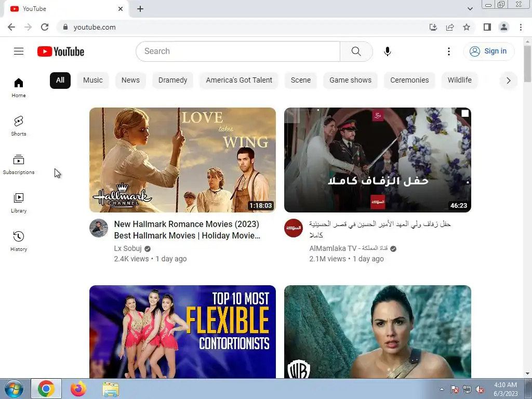
Task: Install YouTube app icon in address bar
Action: pyautogui.click(x=433, y=27)
